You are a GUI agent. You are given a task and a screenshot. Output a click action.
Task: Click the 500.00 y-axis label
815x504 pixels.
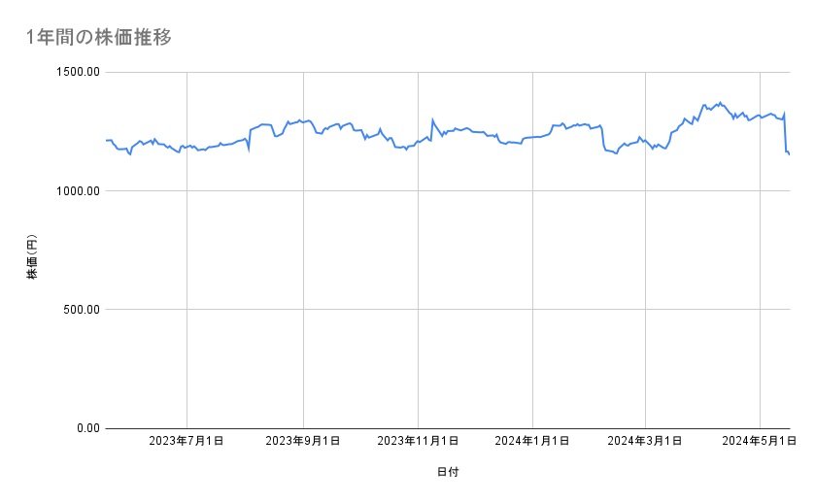pyautogui.click(x=80, y=310)
